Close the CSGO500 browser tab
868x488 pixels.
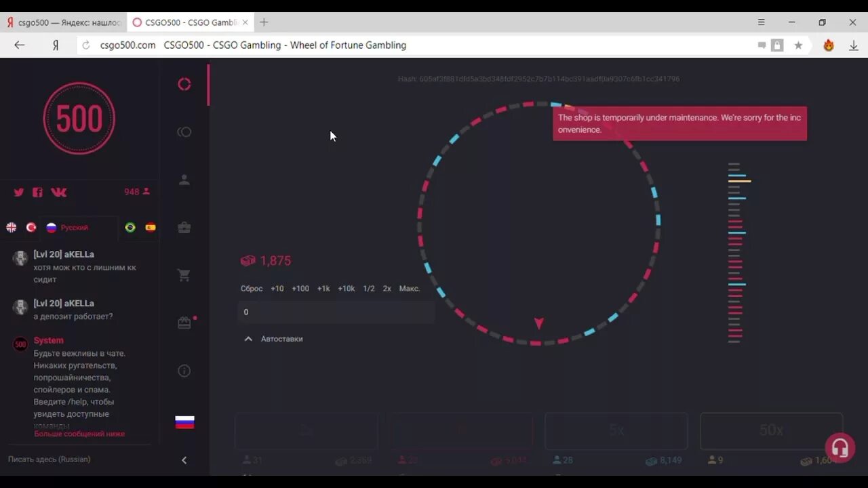click(x=245, y=22)
